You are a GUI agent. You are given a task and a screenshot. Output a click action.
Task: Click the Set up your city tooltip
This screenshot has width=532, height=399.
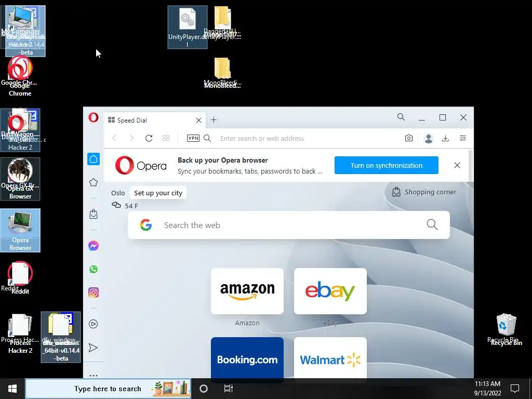[x=158, y=193]
